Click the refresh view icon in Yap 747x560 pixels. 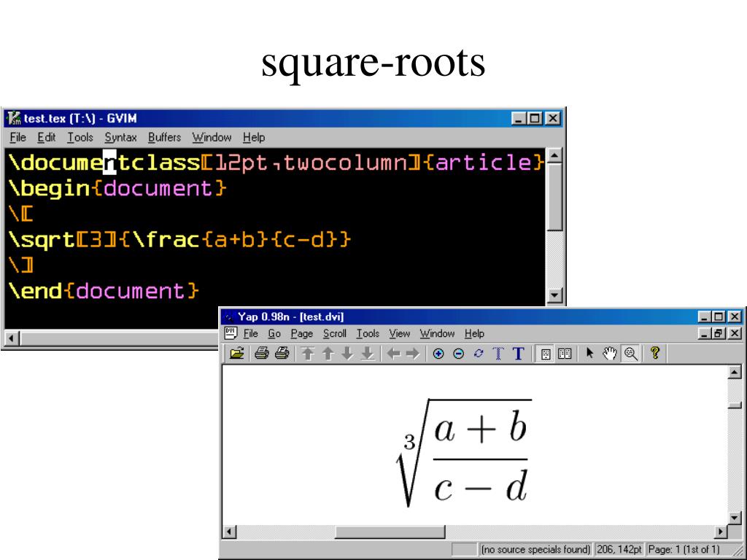point(479,354)
